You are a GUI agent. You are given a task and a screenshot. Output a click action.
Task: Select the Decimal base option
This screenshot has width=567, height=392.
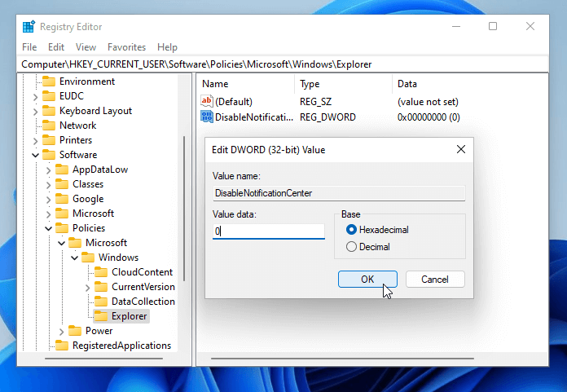point(352,247)
